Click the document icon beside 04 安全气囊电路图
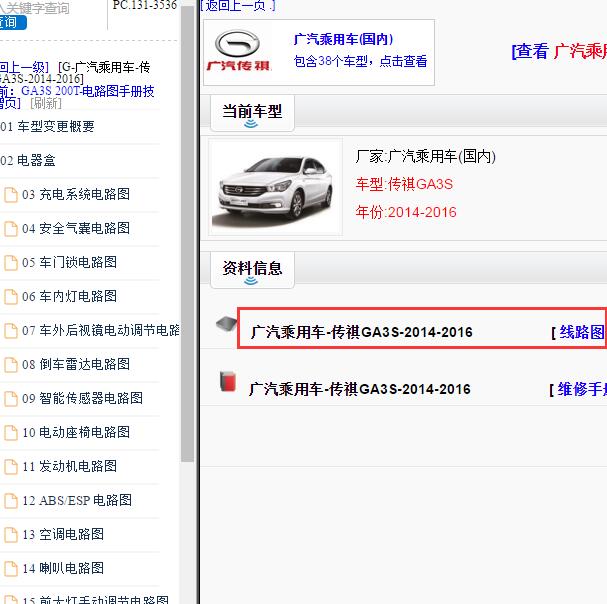This screenshot has width=607, height=604. click(10, 228)
